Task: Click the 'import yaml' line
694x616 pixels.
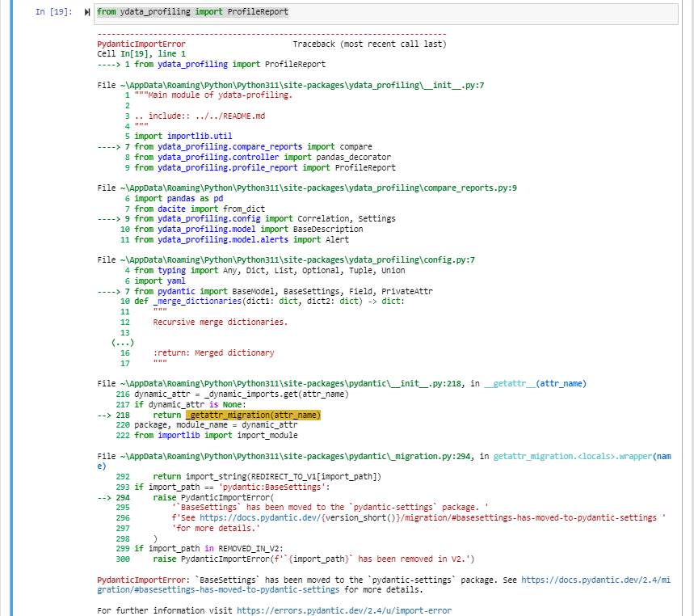Action: pyautogui.click(x=160, y=281)
